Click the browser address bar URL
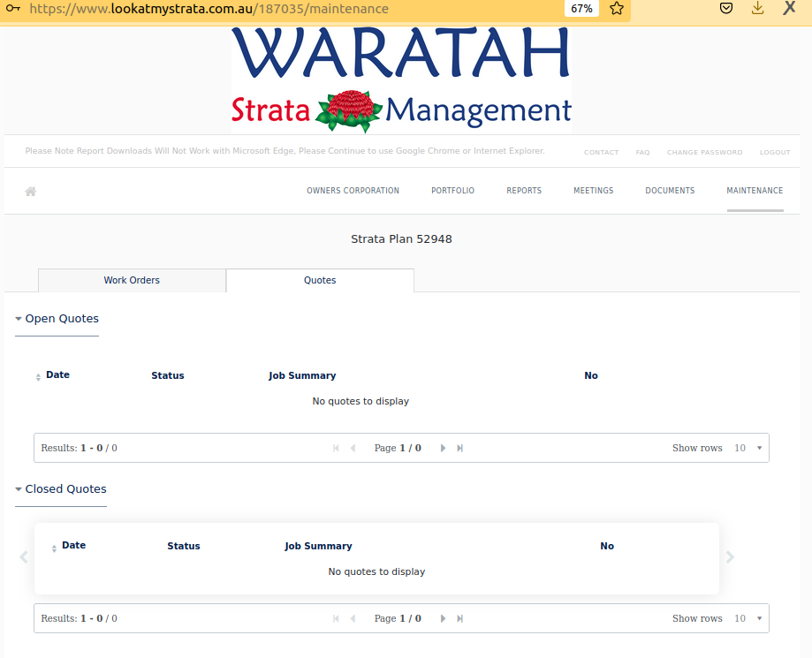This screenshot has width=812, height=658. click(209, 9)
